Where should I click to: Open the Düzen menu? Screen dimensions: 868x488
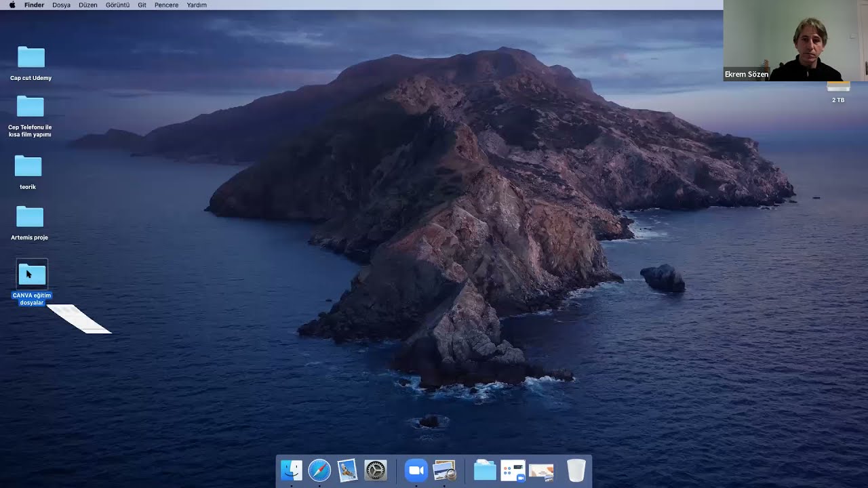click(88, 5)
